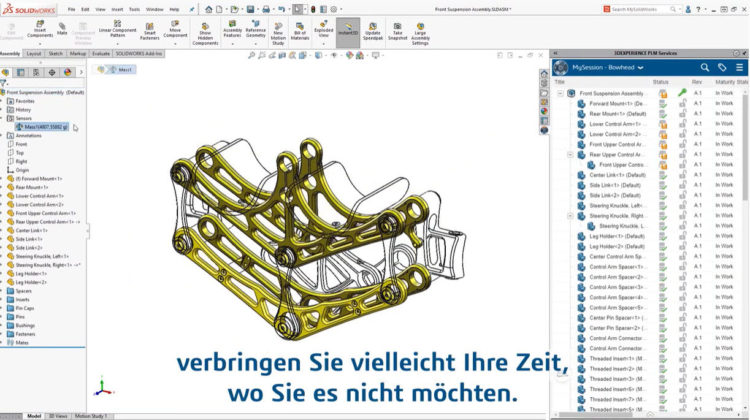This screenshot has width=750, height=420.
Task: Click the Insert Components tool
Action: 39,30
